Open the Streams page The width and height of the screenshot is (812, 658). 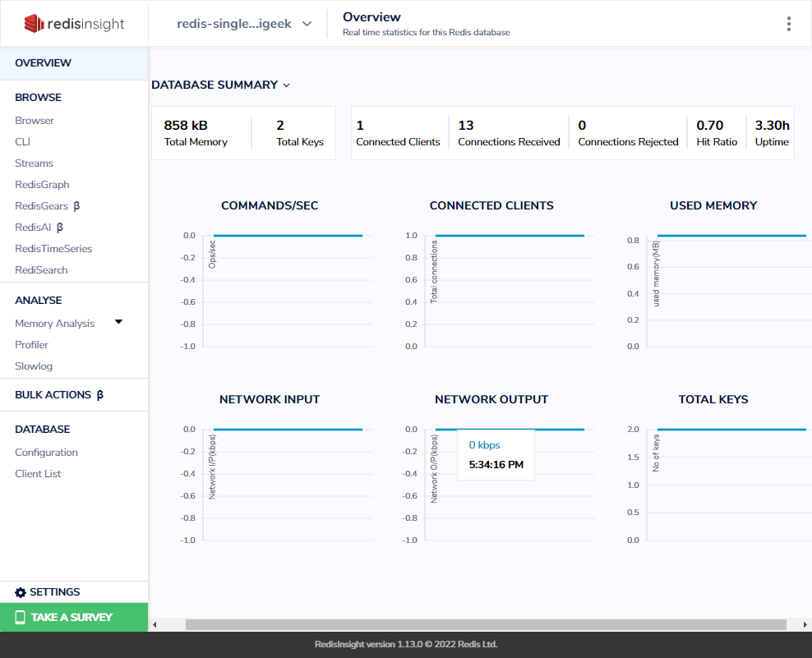(35, 163)
